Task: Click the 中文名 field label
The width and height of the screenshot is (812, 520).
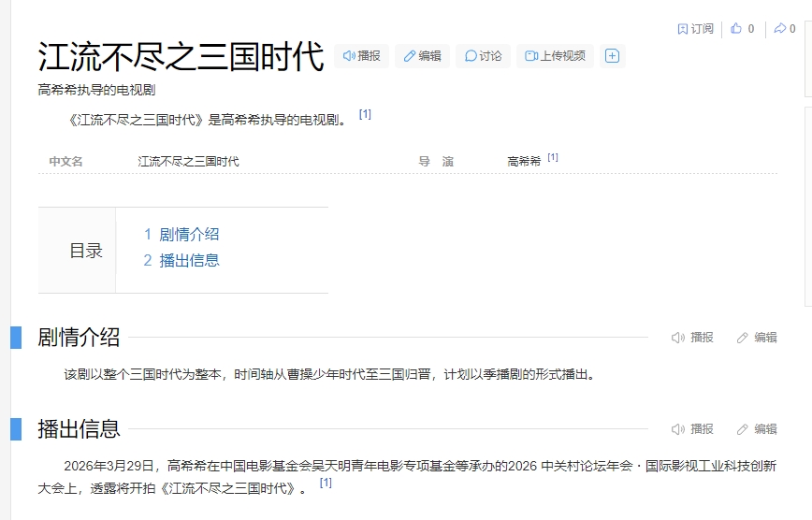Action: (65, 162)
